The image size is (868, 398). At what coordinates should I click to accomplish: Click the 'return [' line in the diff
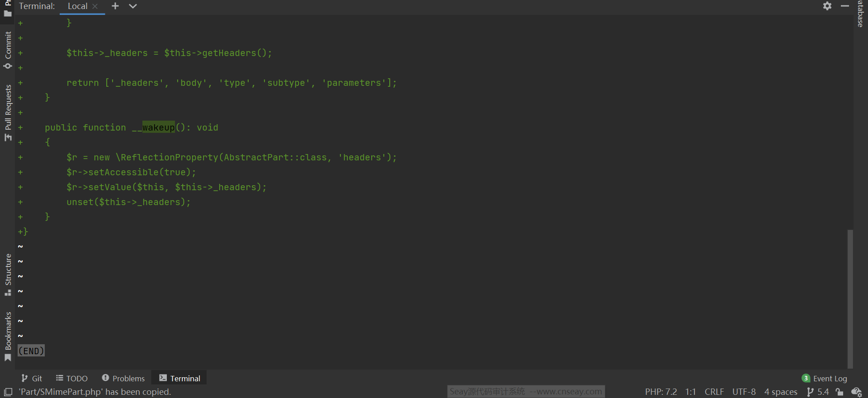[231, 83]
